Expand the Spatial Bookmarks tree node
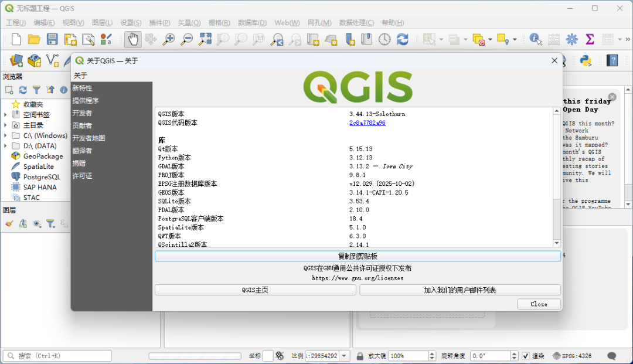This screenshot has width=633, height=364. point(5,115)
